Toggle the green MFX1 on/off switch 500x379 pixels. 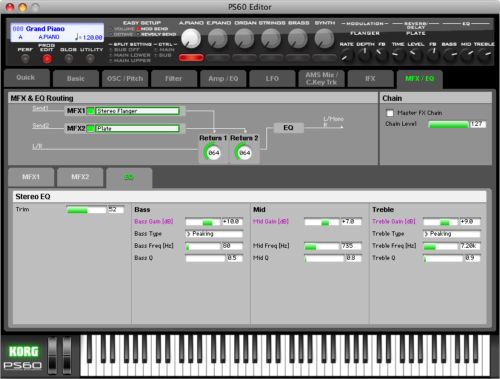[x=90, y=111]
